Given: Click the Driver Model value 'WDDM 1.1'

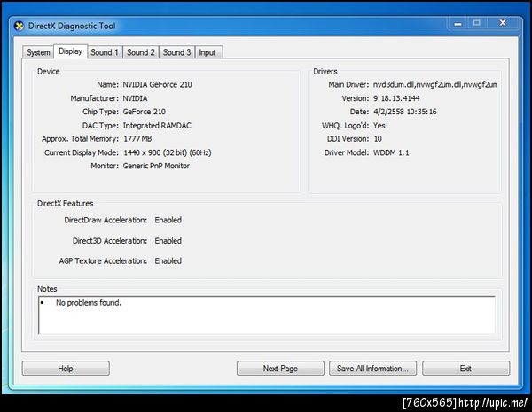Looking at the screenshot, I should 391,152.
